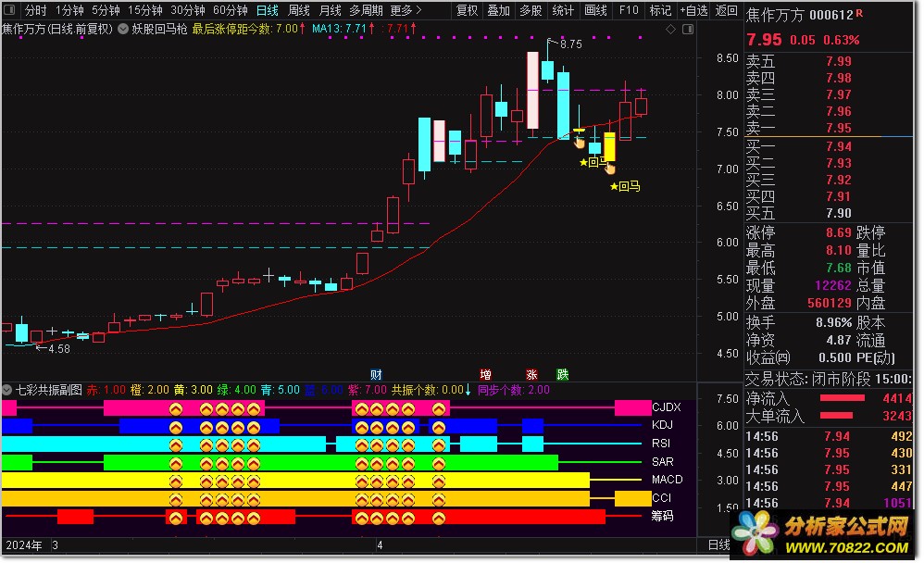Click the 净流入 red bar

click(x=843, y=398)
